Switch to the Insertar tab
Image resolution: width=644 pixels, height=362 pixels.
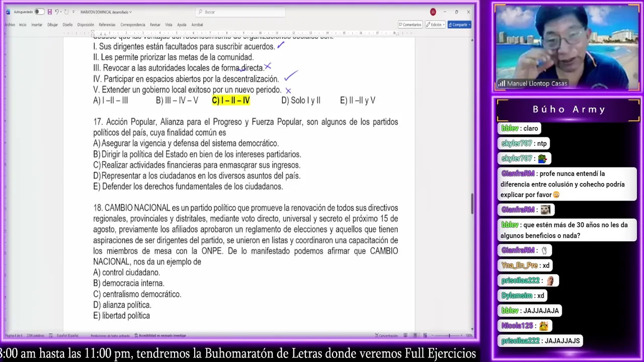click(37, 25)
